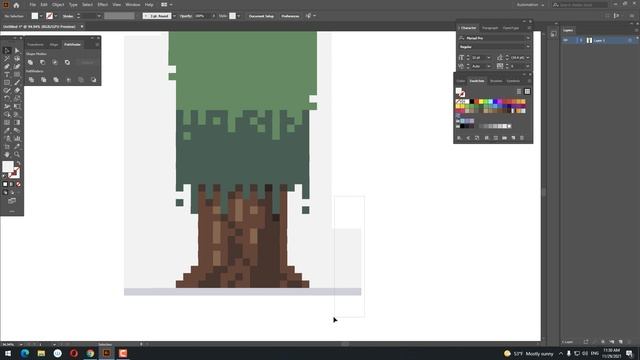Select the Zoom magnifier tool
This screenshot has width=640, height=360.
[17, 155]
